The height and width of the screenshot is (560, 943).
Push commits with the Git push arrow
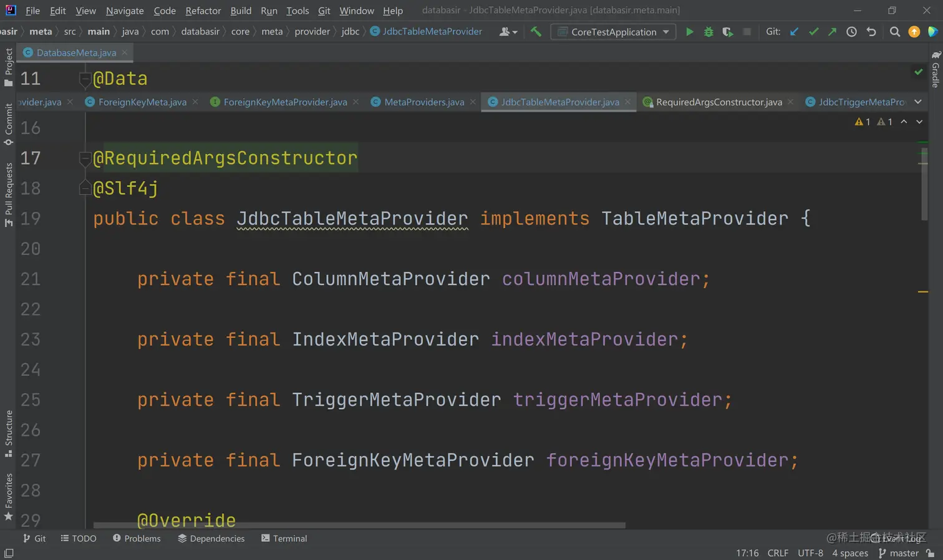[x=832, y=32]
